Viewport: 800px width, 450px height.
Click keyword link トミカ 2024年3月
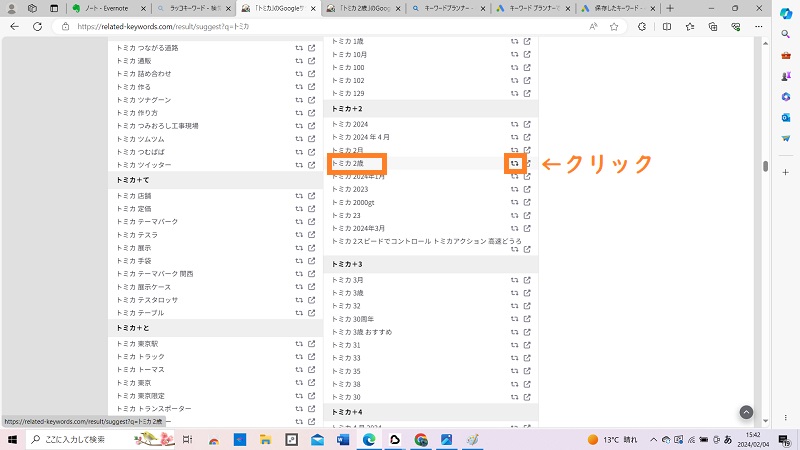[x=358, y=228]
